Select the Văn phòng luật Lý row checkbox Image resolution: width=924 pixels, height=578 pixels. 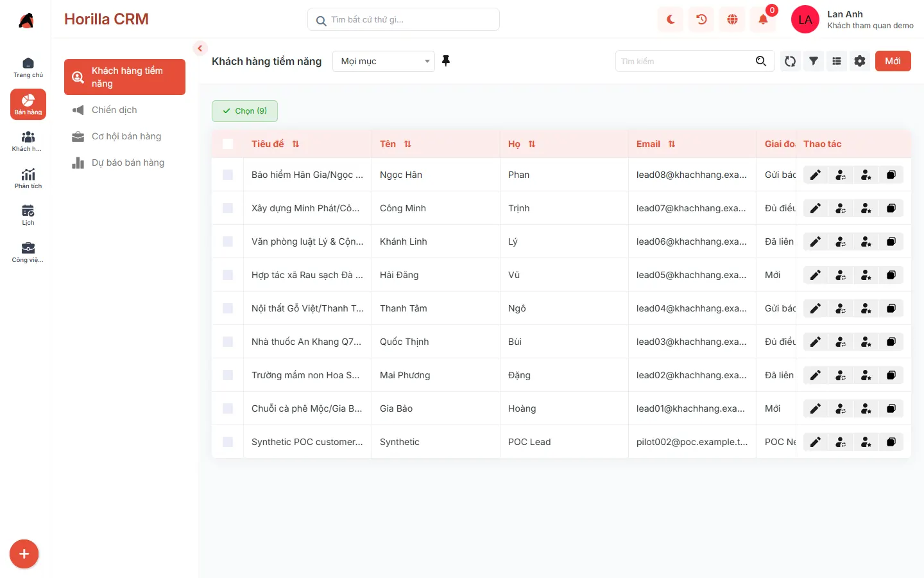tap(228, 241)
